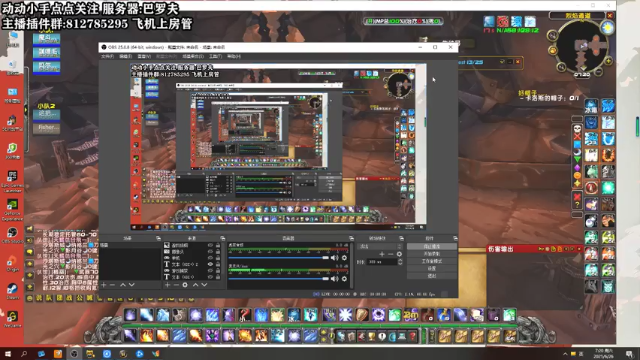Viewport: 640px width, 360px height.
Task: Hide the visible text source eye icon
Action: 210,264
